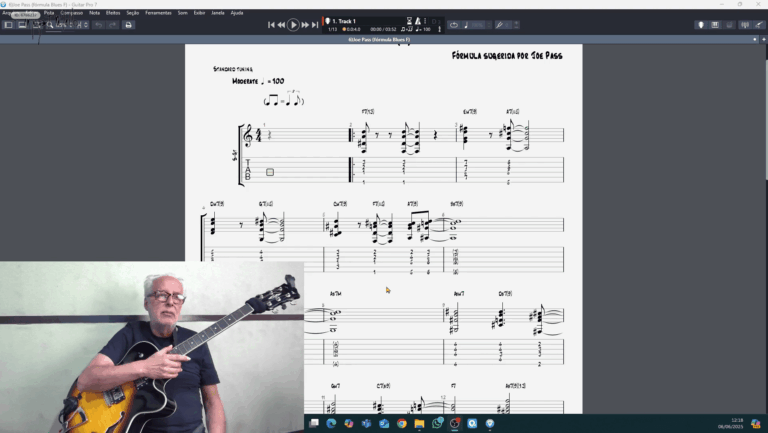
Task: Open Google Chrome from the taskbar
Action: pyautogui.click(x=401, y=423)
